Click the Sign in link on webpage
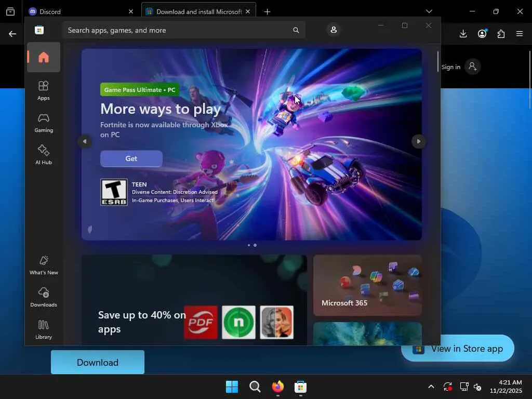This screenshot has width=532, height=399. pos(451,67)
